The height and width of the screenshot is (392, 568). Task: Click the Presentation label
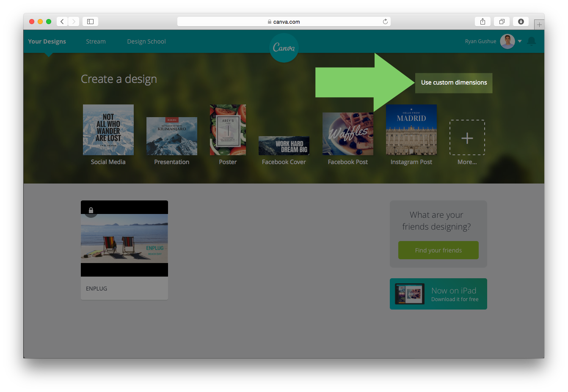point(172,162)
